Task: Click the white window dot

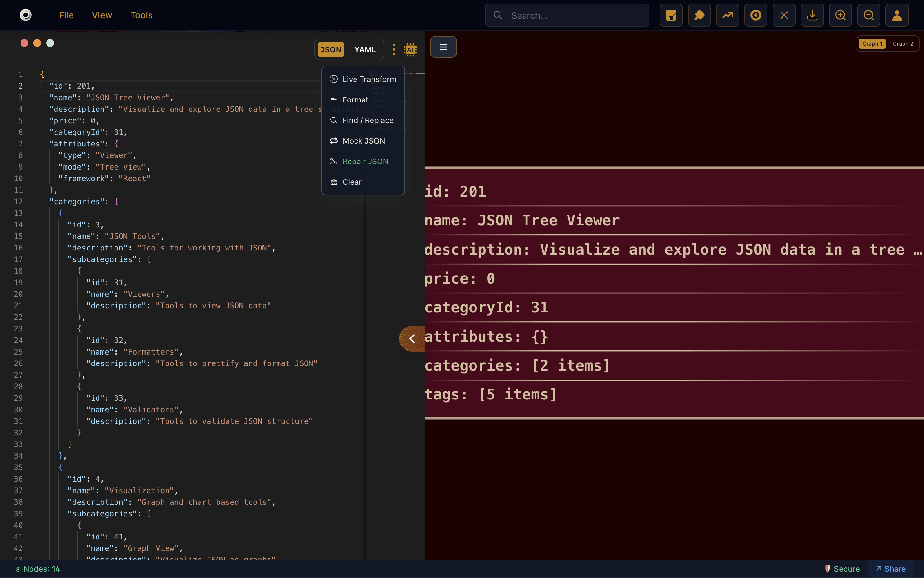Action: point(50,43)
